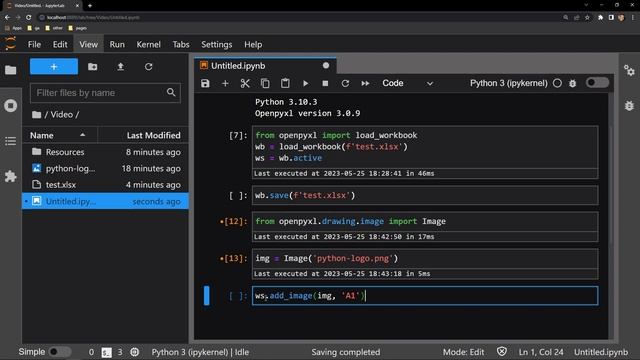
Task: Insert a cell below with plus icon
Action: 225,83
